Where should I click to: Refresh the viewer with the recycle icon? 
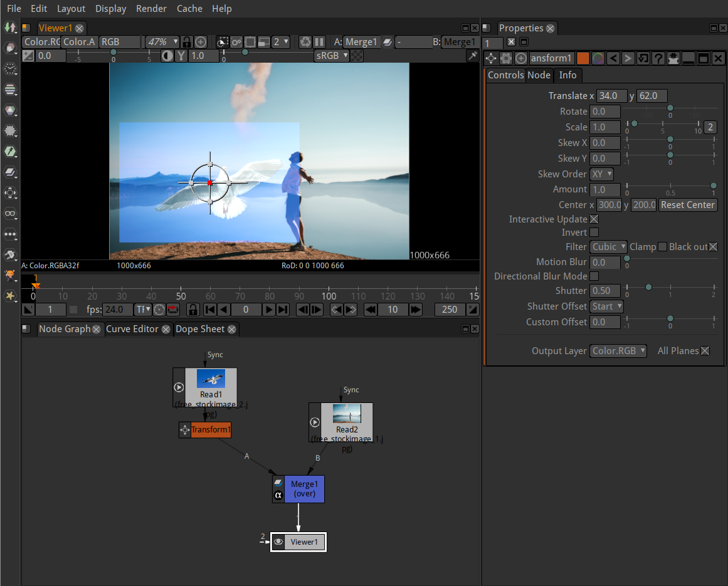click(x=306, y=42)
